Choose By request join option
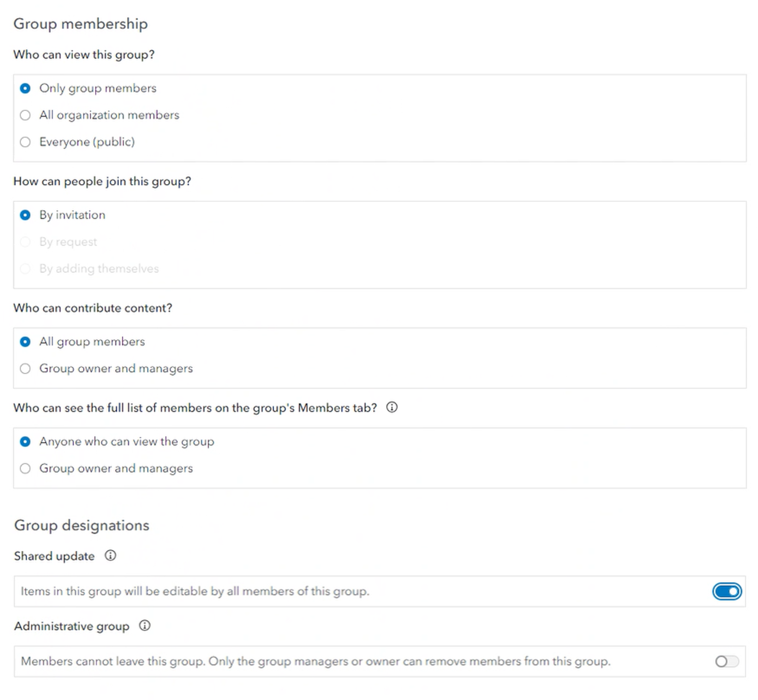Viewport: 758px width, 700px height. click(x=25, y=242)
